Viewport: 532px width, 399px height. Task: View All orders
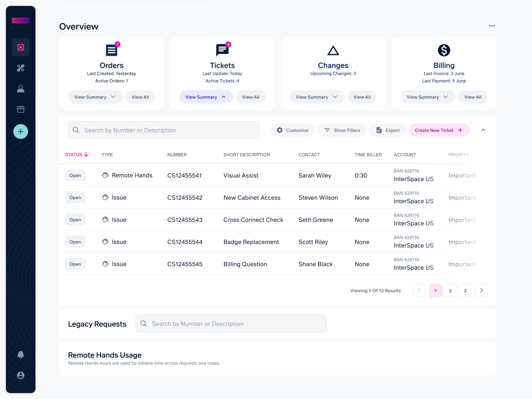[140, 97]
